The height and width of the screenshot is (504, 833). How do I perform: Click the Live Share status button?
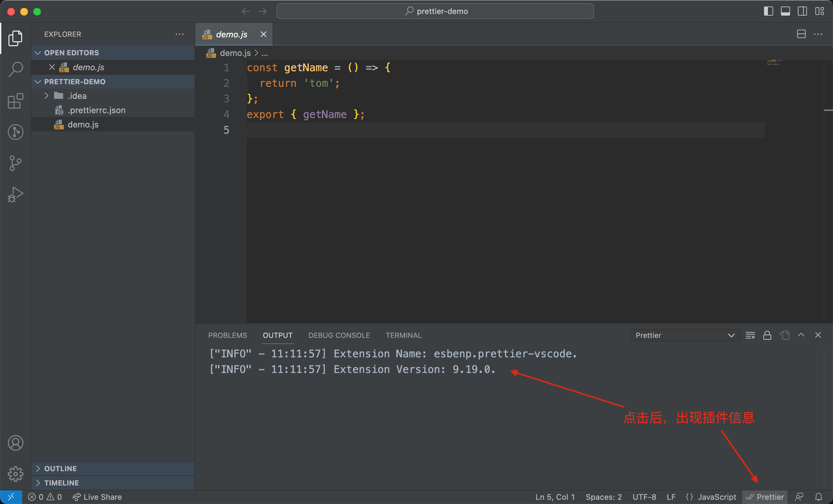97,497
